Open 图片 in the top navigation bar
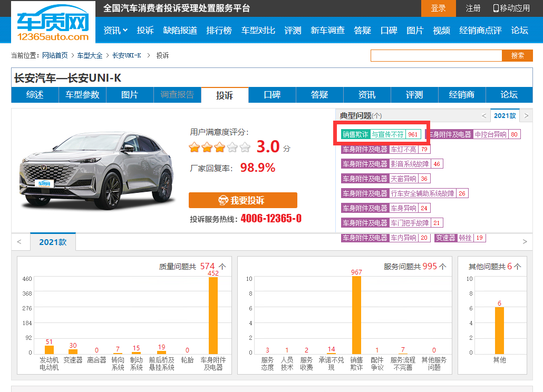The image size is (543, 392). (415, 31)
